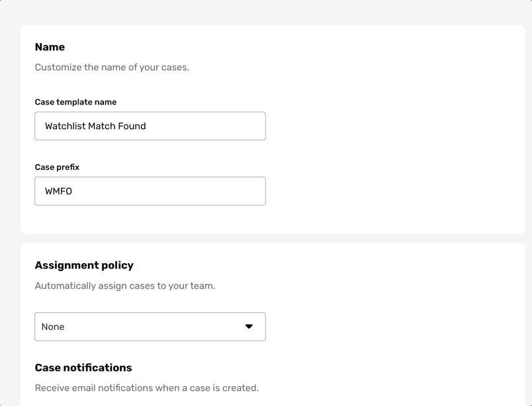Click the "Case notifications" section heading

tap(83, 368)
